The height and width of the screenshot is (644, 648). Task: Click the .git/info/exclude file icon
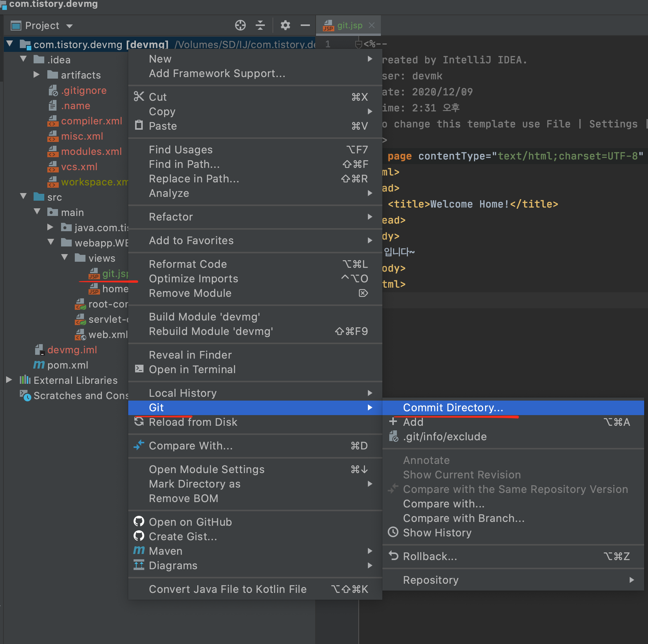pyautogui.click(x=393, y=436)
